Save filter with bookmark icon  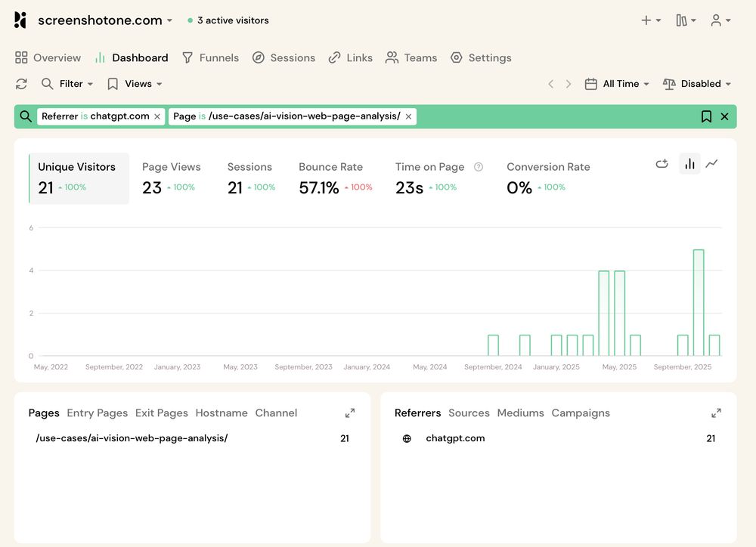[706, 116]
